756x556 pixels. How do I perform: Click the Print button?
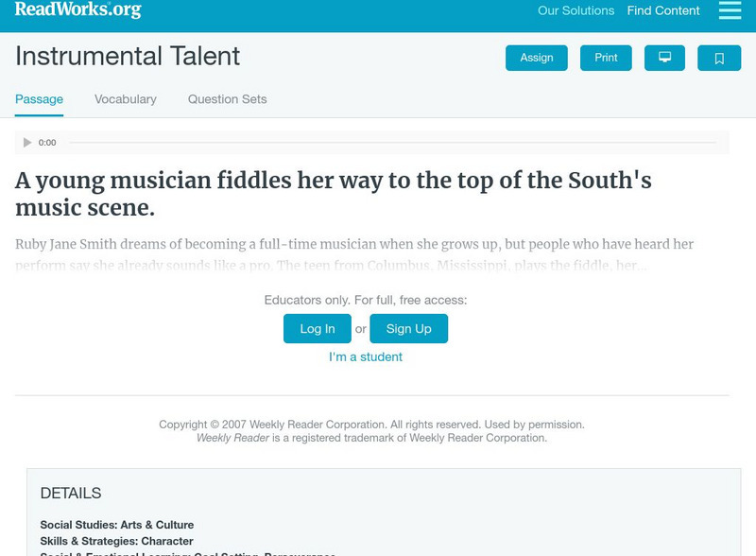pos(606,58)
